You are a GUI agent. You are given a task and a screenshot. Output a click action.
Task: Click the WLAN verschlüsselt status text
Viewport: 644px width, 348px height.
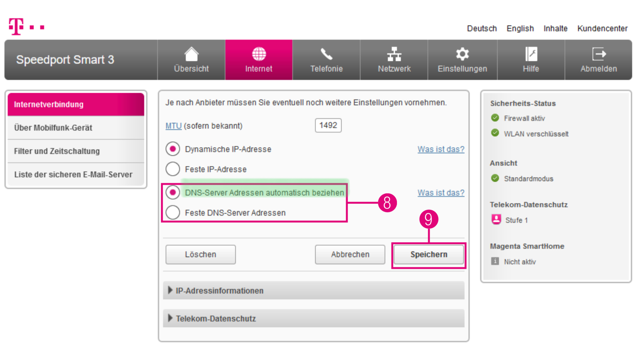[x=536, y=134]
